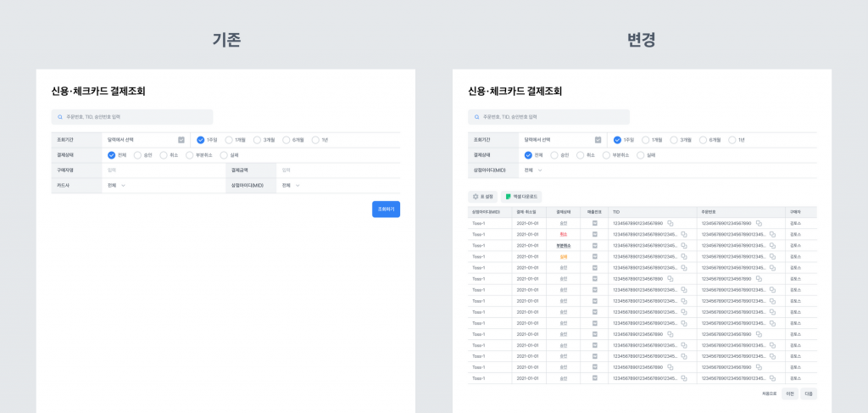Click the 결제상태 column header
Screen dimensions: 868x413
tap(563, 212)
